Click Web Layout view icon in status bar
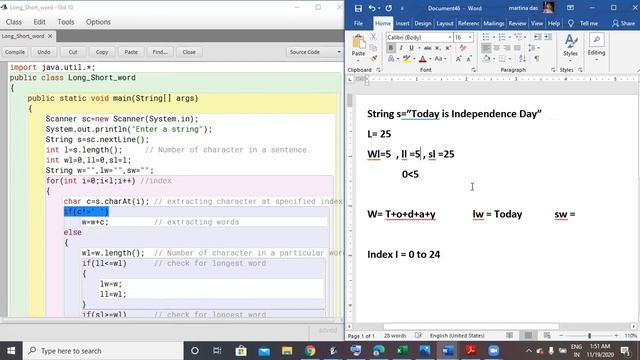The width and height of the screenshot is (640, 360). click(x=547, y=336)
